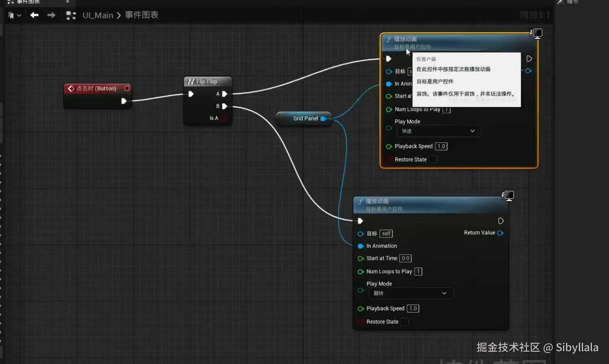Click the upper 播放动画 node title
This screenshot has height=364, width=609.
(405, 39)
